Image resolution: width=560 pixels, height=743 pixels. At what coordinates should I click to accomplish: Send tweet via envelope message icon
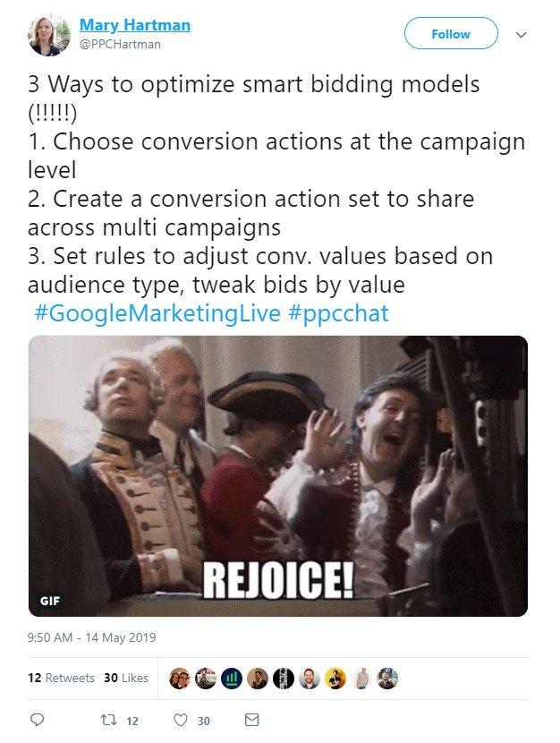point(252,720)
